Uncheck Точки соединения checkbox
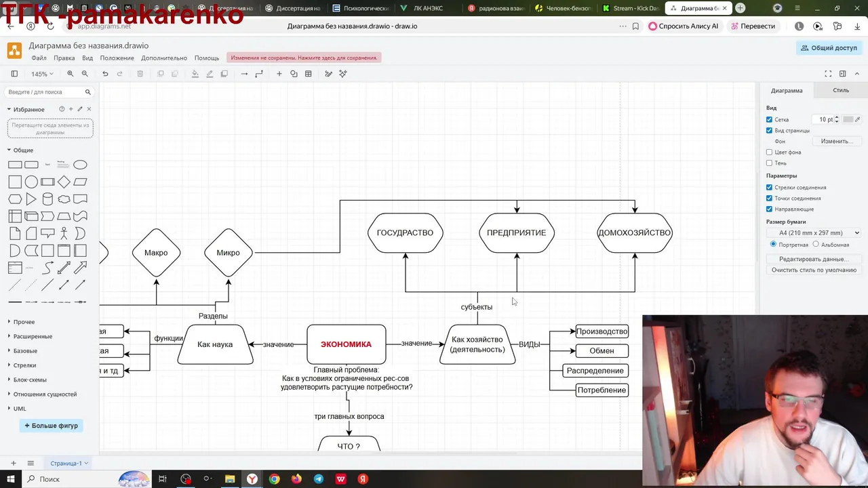The width and height of the screenshot is (868, 488). coord(769,198)
